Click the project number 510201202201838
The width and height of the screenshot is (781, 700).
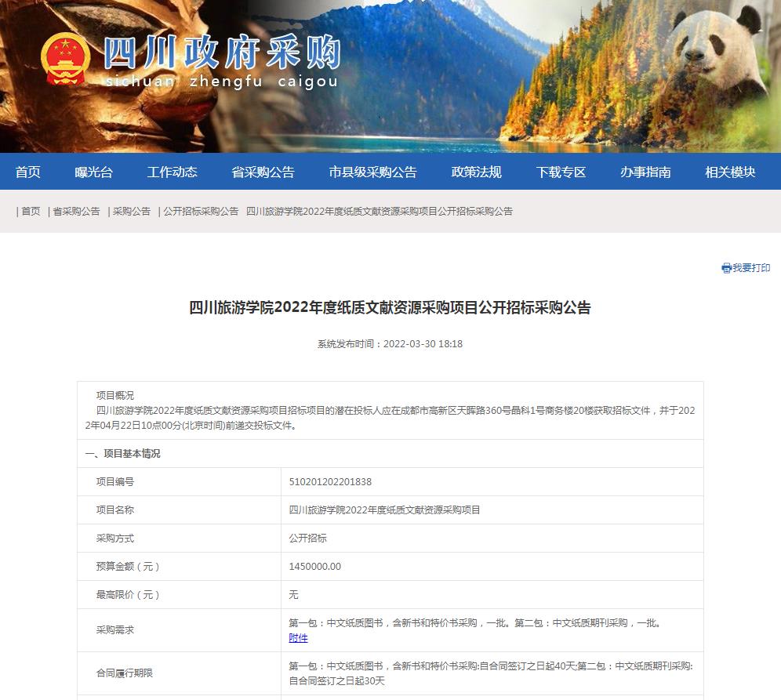click(x=330, y=482)
